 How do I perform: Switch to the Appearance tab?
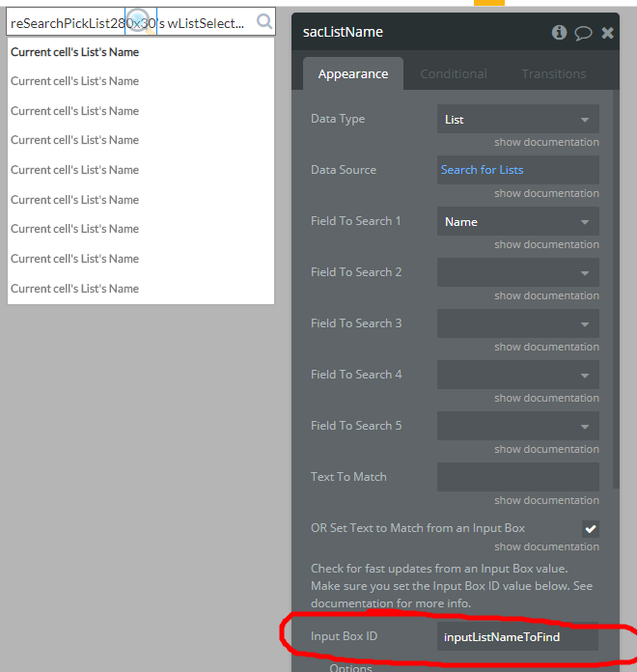353,73
